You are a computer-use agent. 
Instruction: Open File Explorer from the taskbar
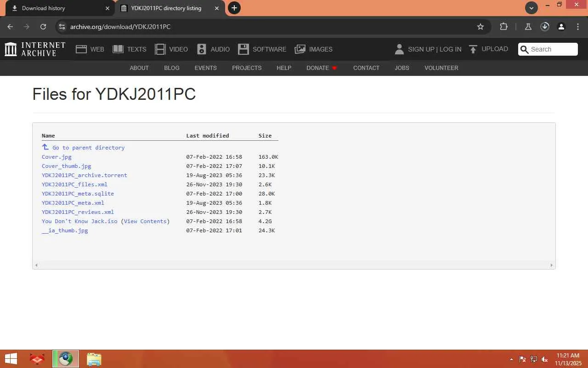(x=94, y=359)
